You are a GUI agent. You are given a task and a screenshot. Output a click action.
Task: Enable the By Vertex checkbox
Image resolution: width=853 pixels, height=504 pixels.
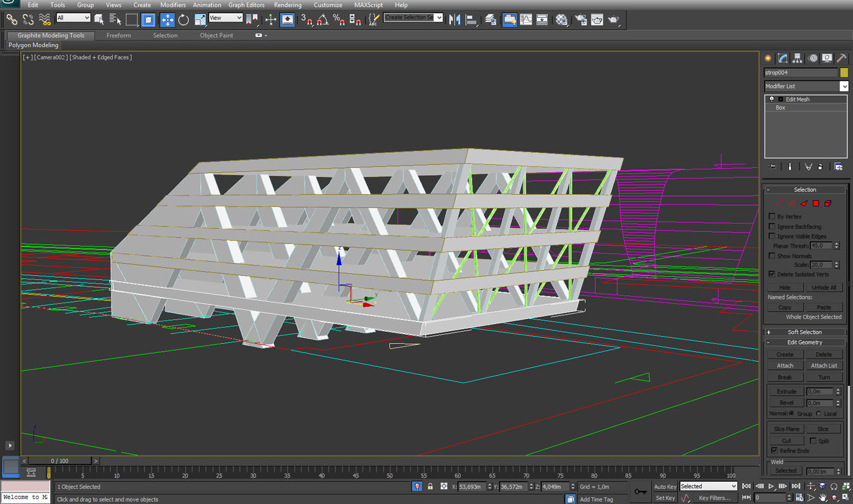[x=772, y=217]
